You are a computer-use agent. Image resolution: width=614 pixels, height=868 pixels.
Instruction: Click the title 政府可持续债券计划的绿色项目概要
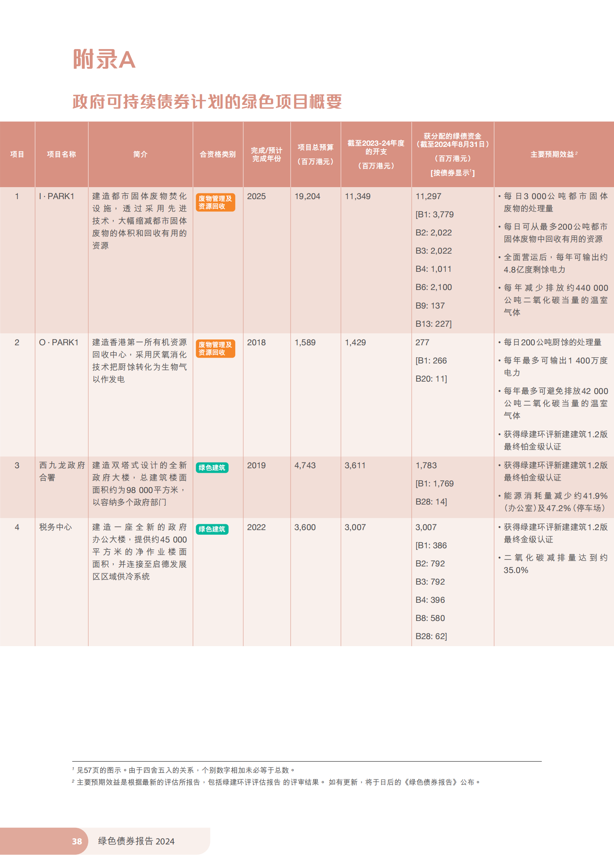[207, 102]
